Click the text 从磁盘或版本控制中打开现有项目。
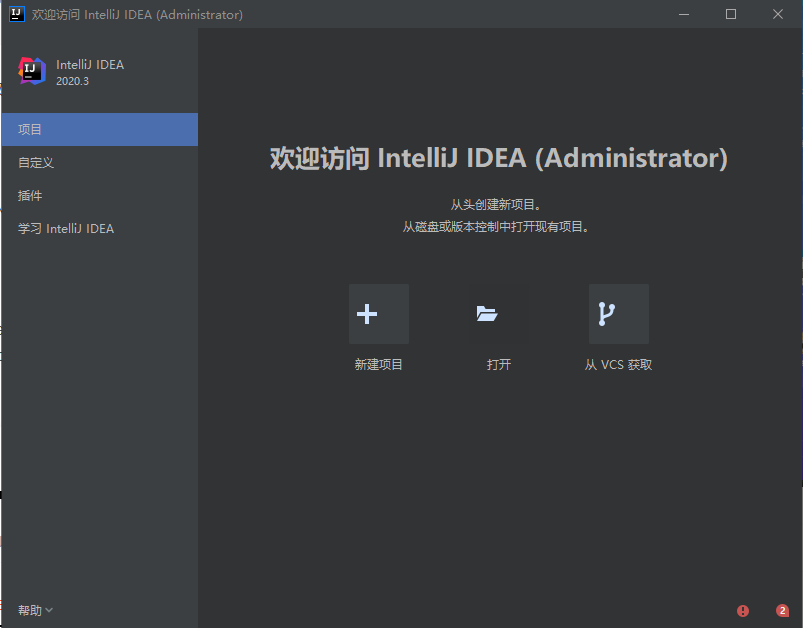The image size is (803, 628). 496,227
